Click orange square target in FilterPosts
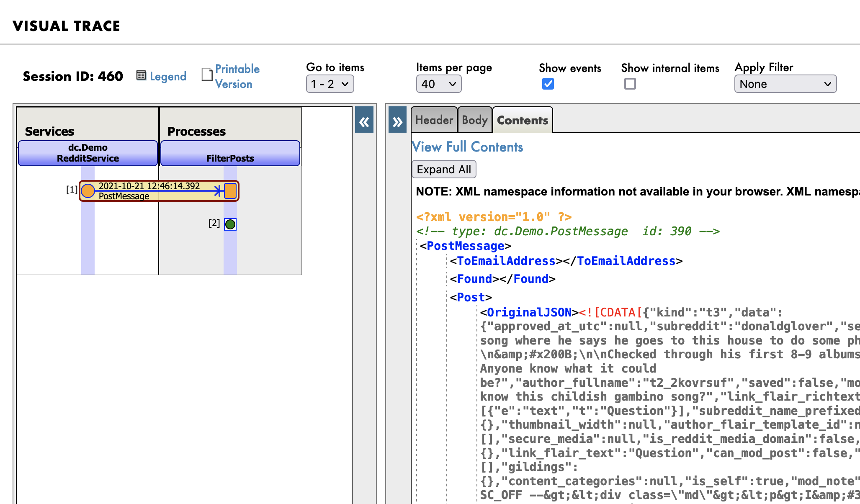This screenshot has height=504, width=860. pyautogui.click(x=230, y=191)
